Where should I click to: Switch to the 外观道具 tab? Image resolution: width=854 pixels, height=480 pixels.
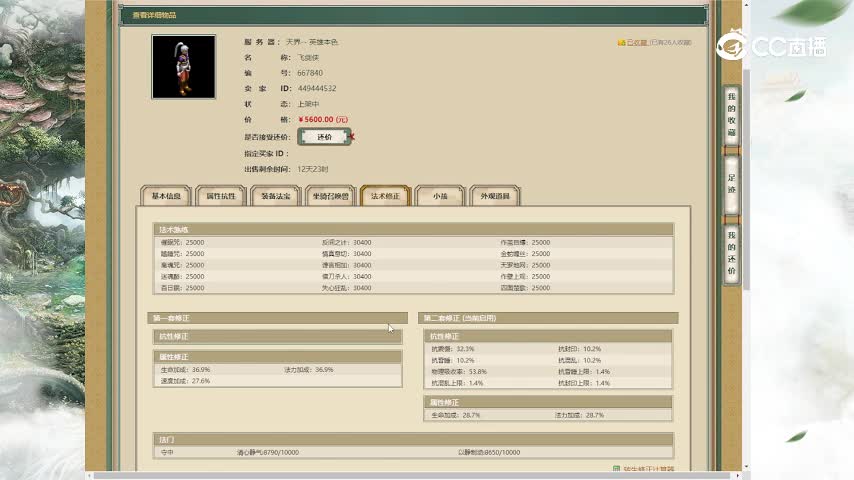tap(495, 197)
